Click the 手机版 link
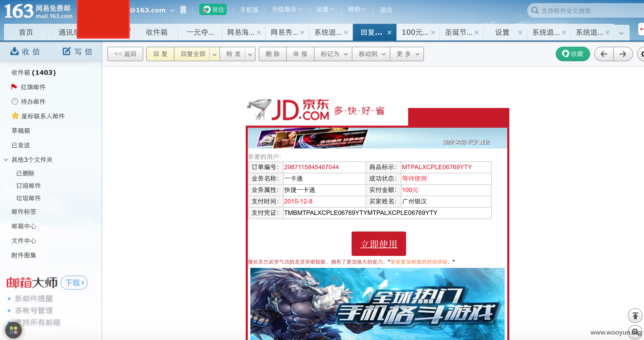 [249, 10]
